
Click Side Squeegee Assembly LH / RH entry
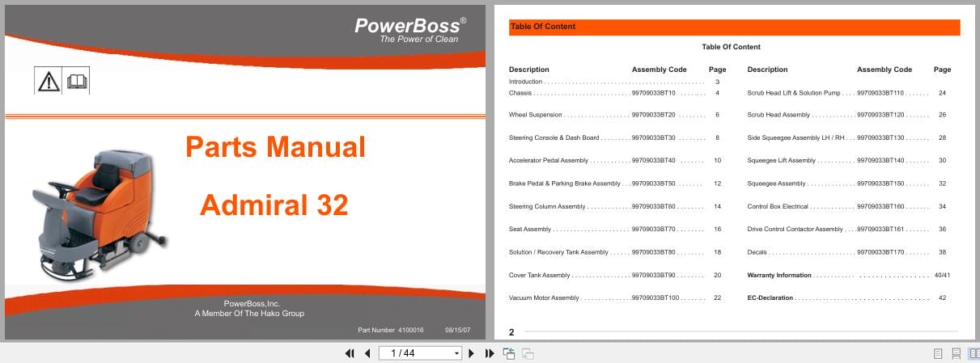pyautogui.click(x=796, y=138)
